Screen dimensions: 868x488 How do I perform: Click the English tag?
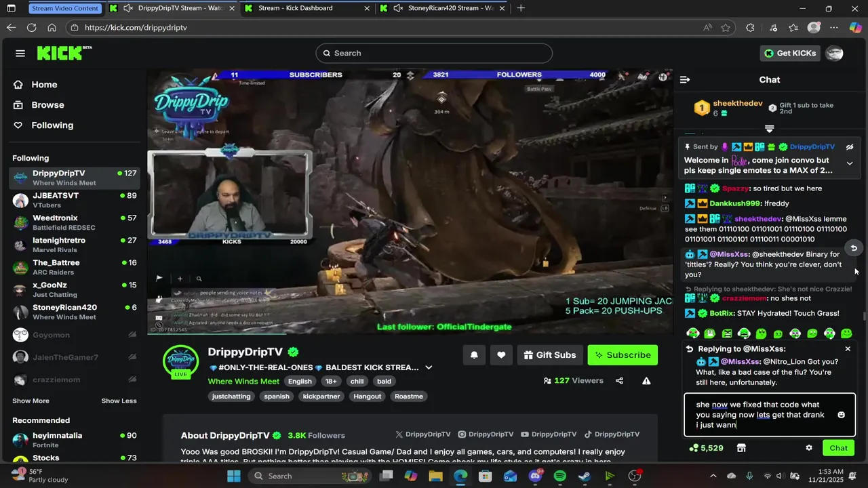pos(300,382)
